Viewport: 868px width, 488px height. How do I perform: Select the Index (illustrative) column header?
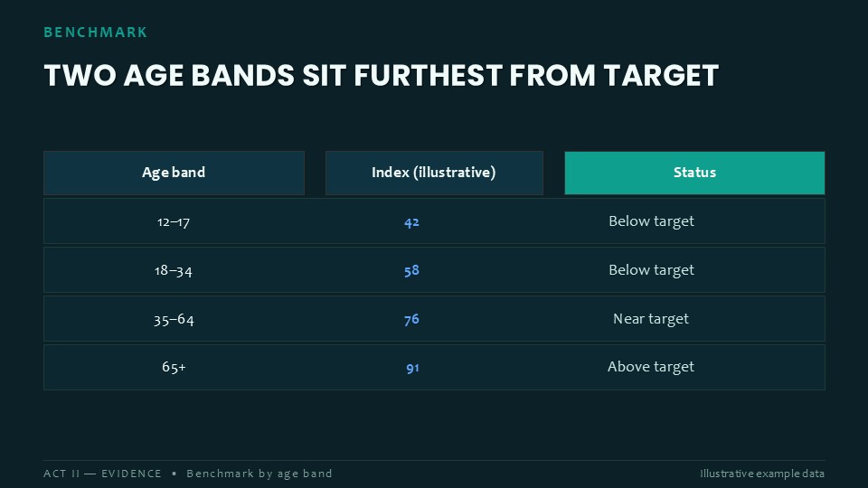click(434, 173)
